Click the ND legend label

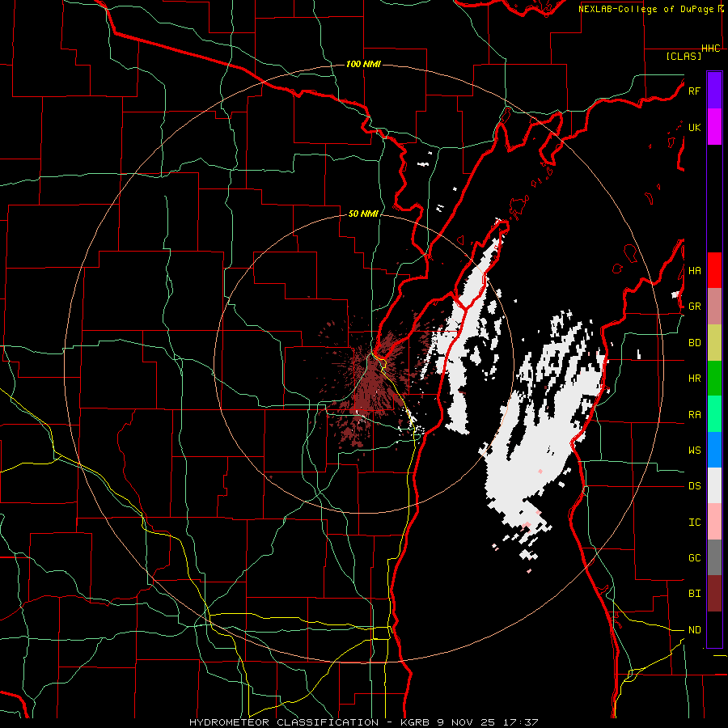pos(694,630)
